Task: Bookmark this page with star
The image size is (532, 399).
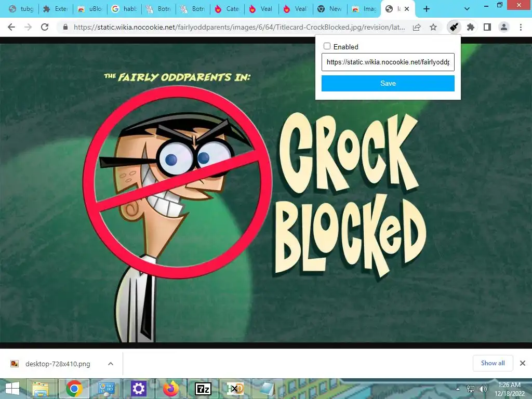Action: (x=433, y=27)
